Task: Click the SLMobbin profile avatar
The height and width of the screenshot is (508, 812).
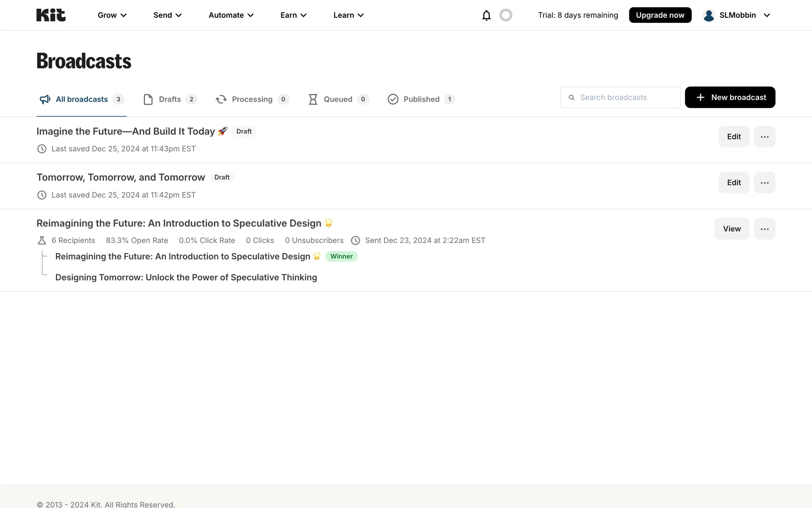Action: [x=709, y=15]
